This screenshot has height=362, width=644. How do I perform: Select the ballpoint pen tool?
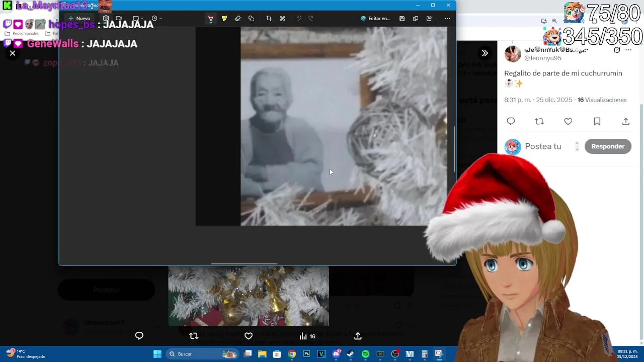(x=211, y=19)
